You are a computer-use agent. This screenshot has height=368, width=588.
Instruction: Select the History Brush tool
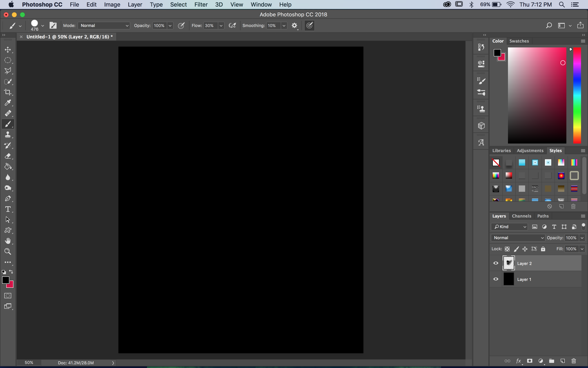tap(8, 145)
